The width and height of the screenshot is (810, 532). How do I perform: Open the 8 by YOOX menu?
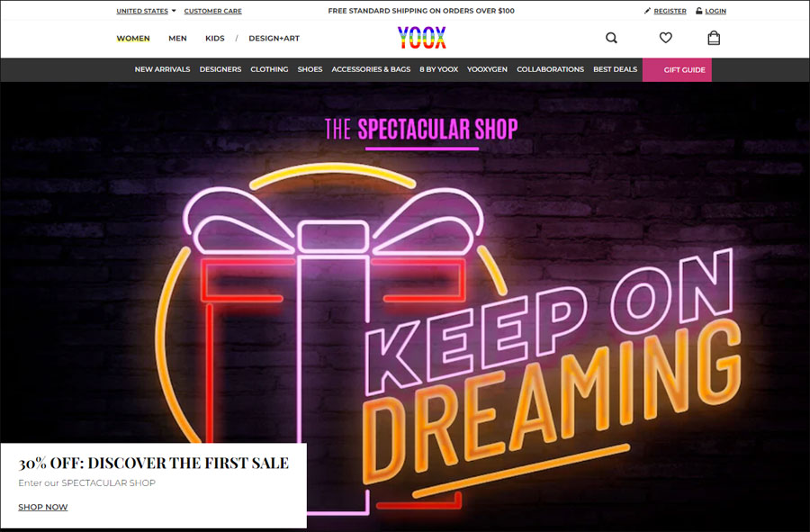(x=438, y=69)
